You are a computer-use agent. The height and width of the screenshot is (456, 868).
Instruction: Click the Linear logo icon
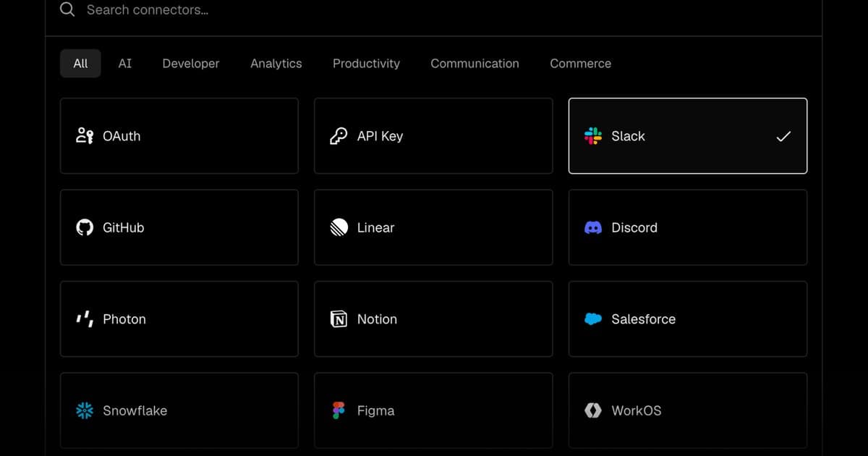(x=339, y=227)
